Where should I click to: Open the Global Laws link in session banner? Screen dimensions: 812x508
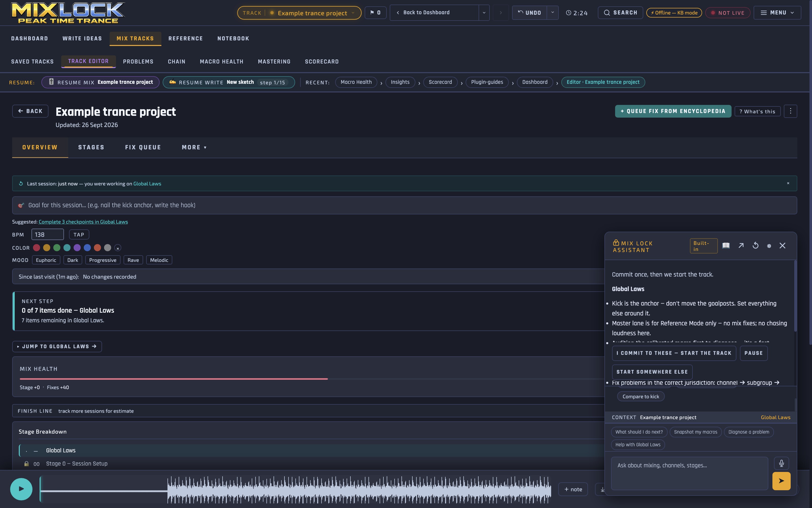pyautogui.click(x=147, y=183)
